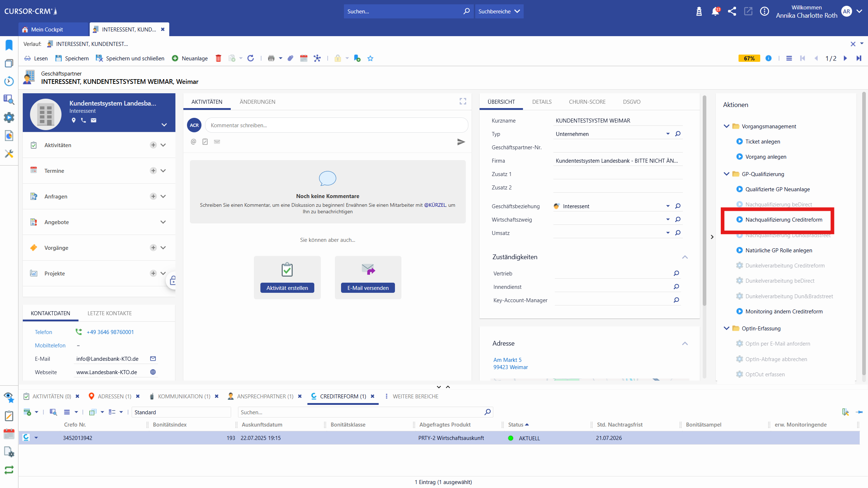The width and height of the screenshot is (868, 488).
Task: Click the globe icon beside website
Action: 153,372
